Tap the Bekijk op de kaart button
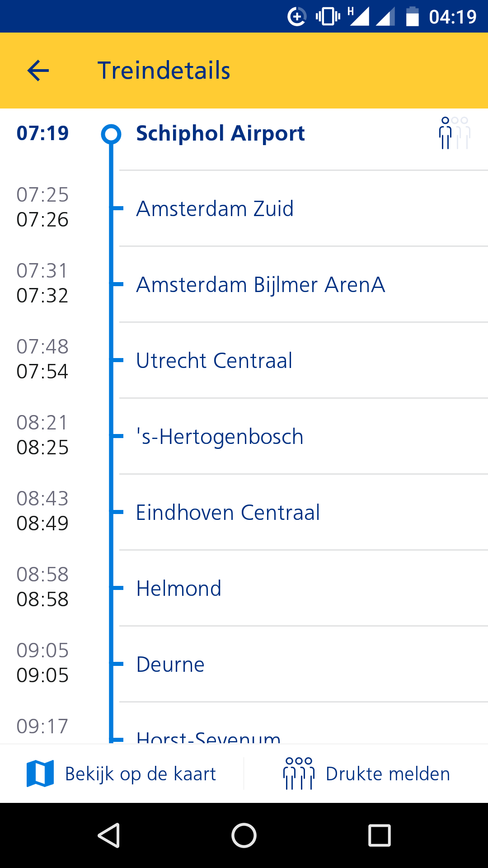Image resolution: width=488 pixels, height=868 pixels. [x=122, y=774]
